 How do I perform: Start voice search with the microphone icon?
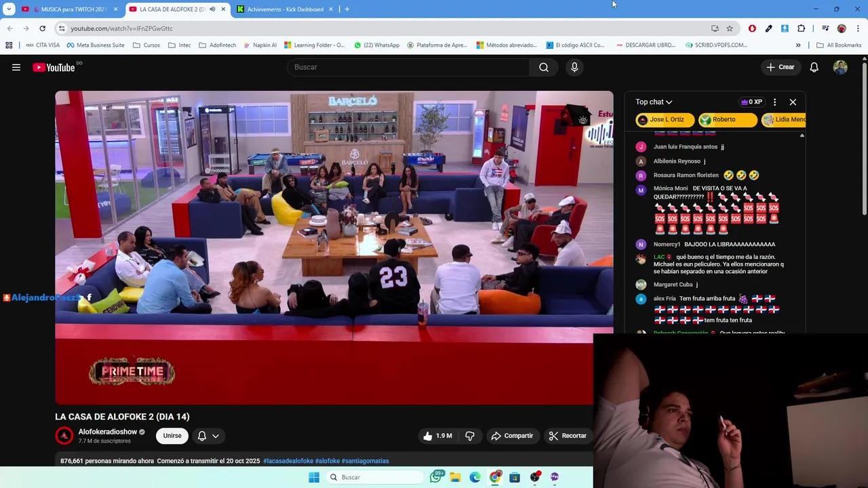tap(574, 67)
